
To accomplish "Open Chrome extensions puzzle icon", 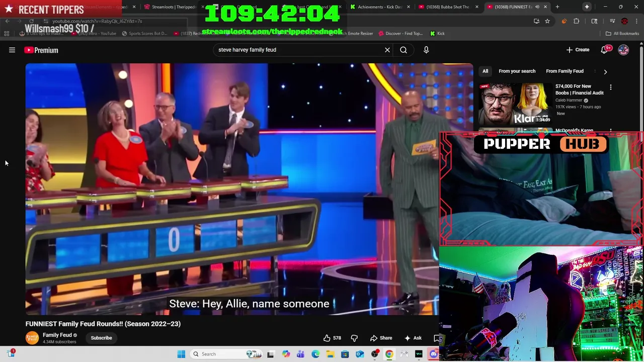I will click(x=577, y=21).
